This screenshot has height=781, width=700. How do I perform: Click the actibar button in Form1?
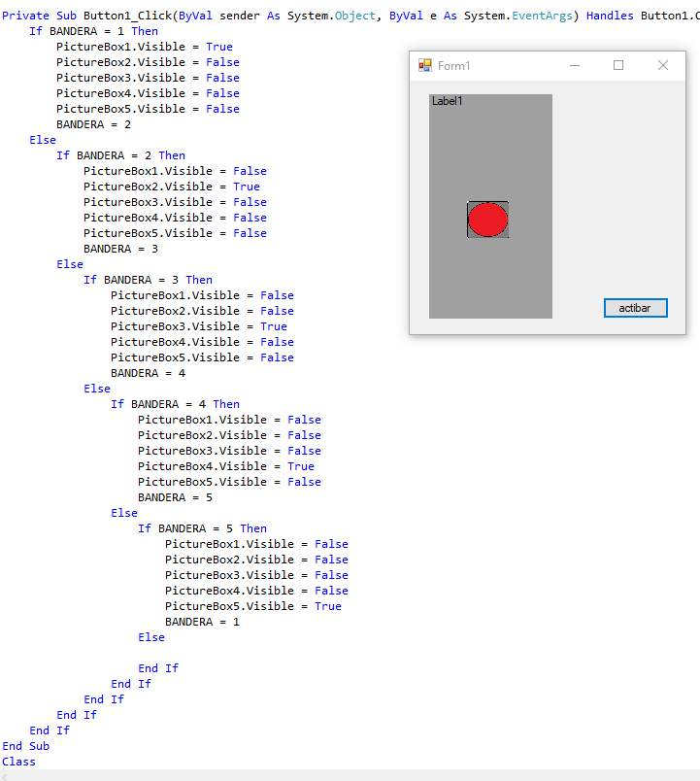click(635, 308)
